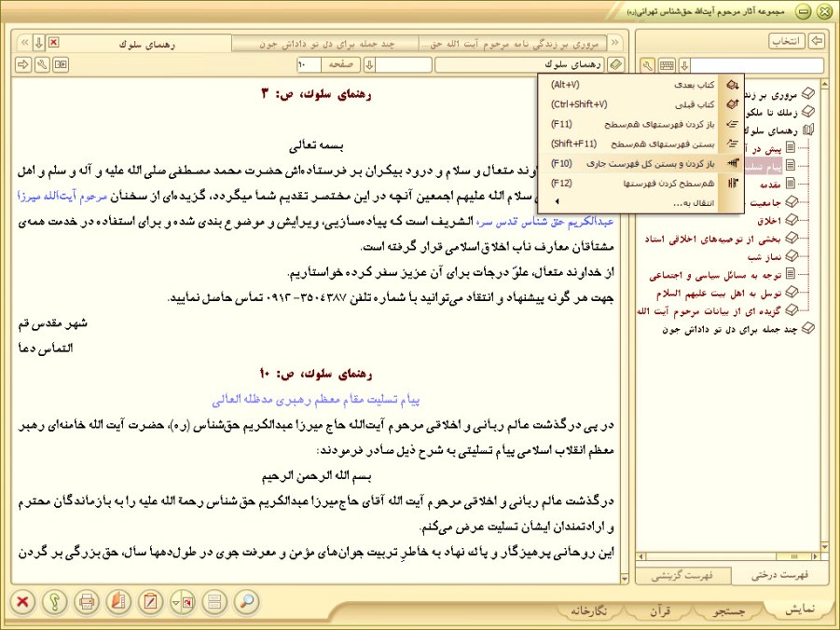Click the tree panel search input field
The width and height of the screenshot is (840, 630).
[756, 66]
